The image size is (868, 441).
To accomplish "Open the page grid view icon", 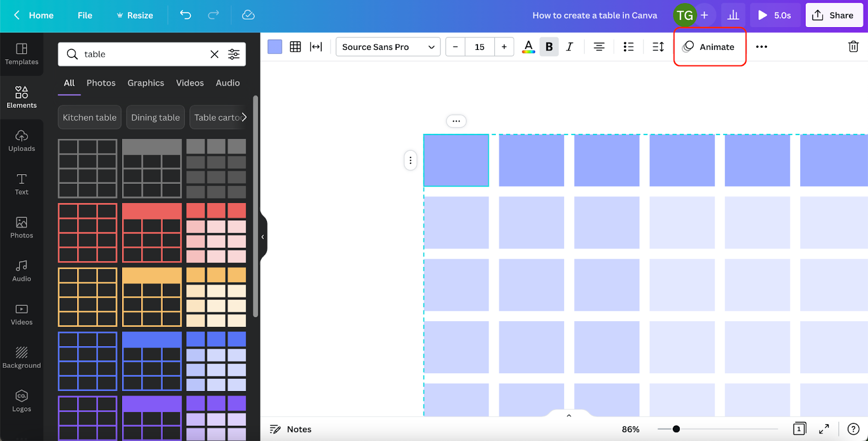I will [799, 429].
